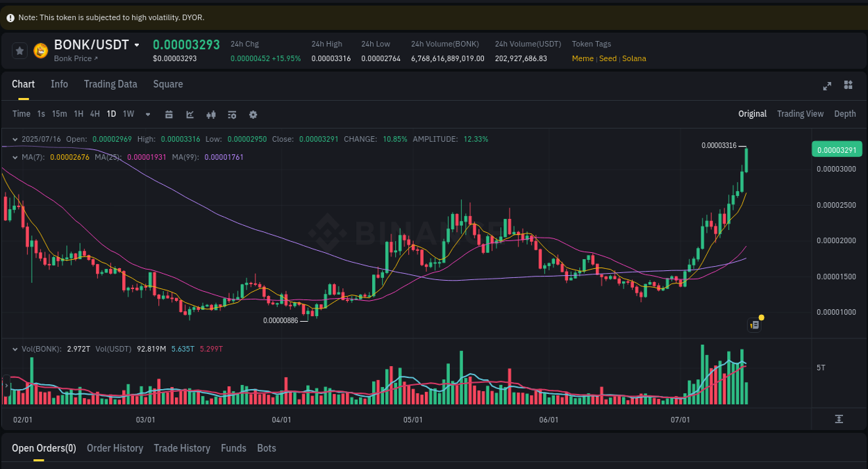The height and width of the screenshot is (469, 868).
Task: Open the grid layout view icon
Action: coord(848,85)
